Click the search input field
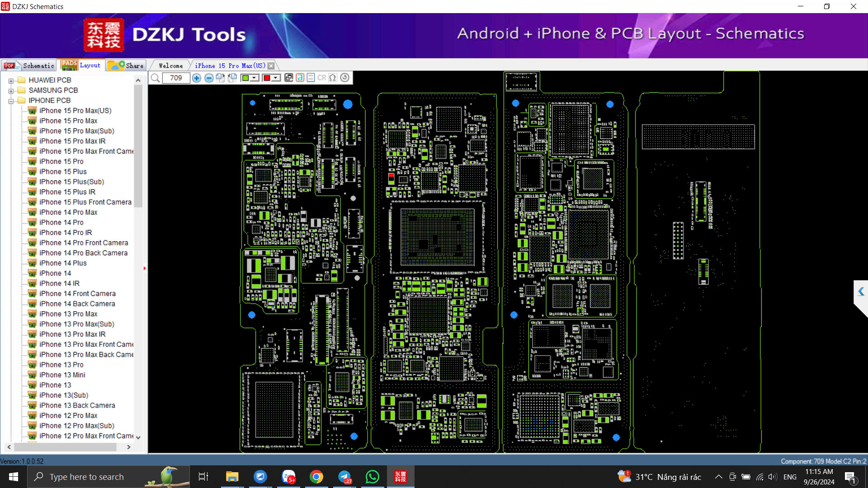Viewport: 868px width, 488px height. [175, 77]
